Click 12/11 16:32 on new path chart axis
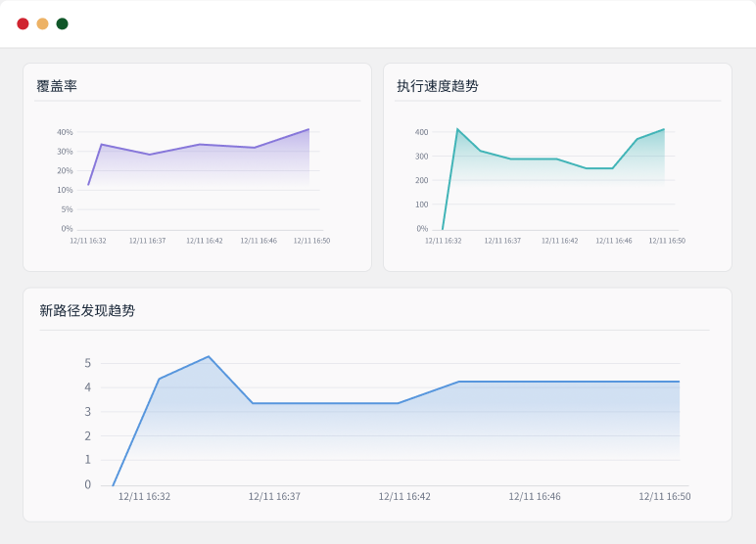 [144, 497]
